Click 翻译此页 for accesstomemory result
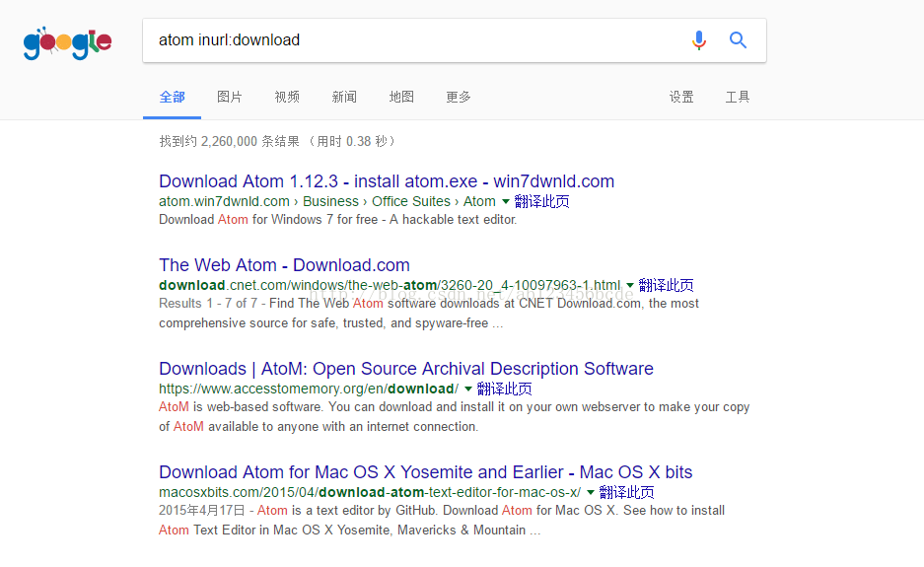This screenshot has width=924, height=567. click(504, 389)
